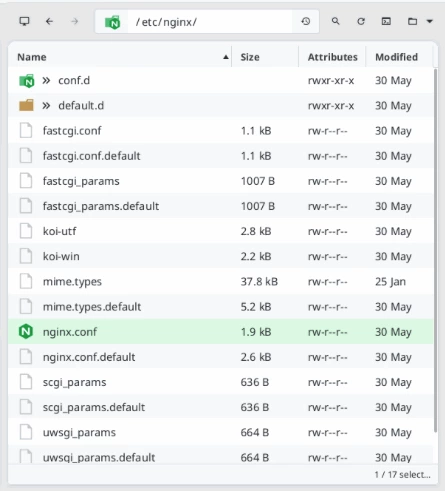The height and width of the screenshot is (491, 445).
Task: Click the /etc/nginx/ path field
Action: [210, 22]
